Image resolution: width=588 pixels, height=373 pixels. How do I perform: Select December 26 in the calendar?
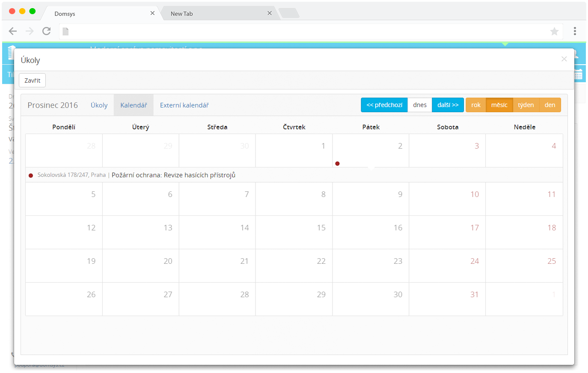coord(64,299)
